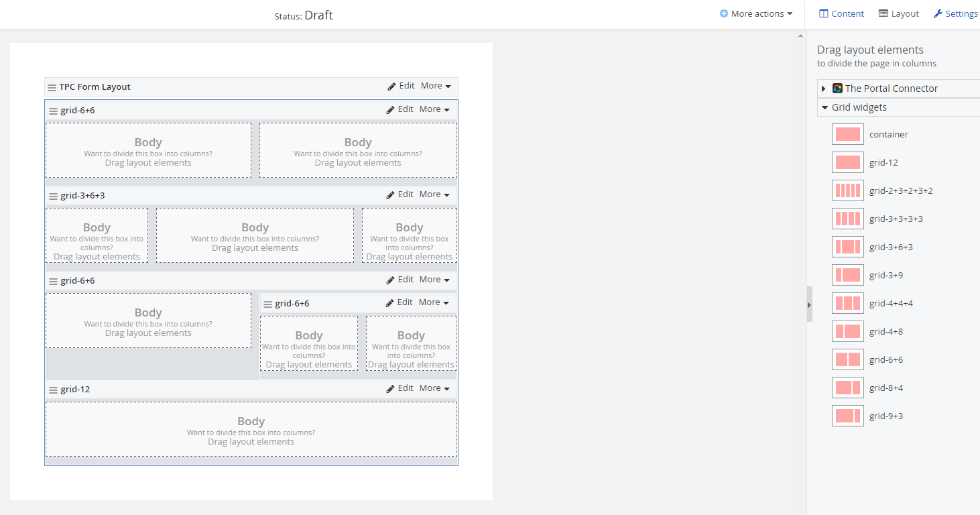Select the grid-3+3+3+3 widget icon

[x=848, y=219]
